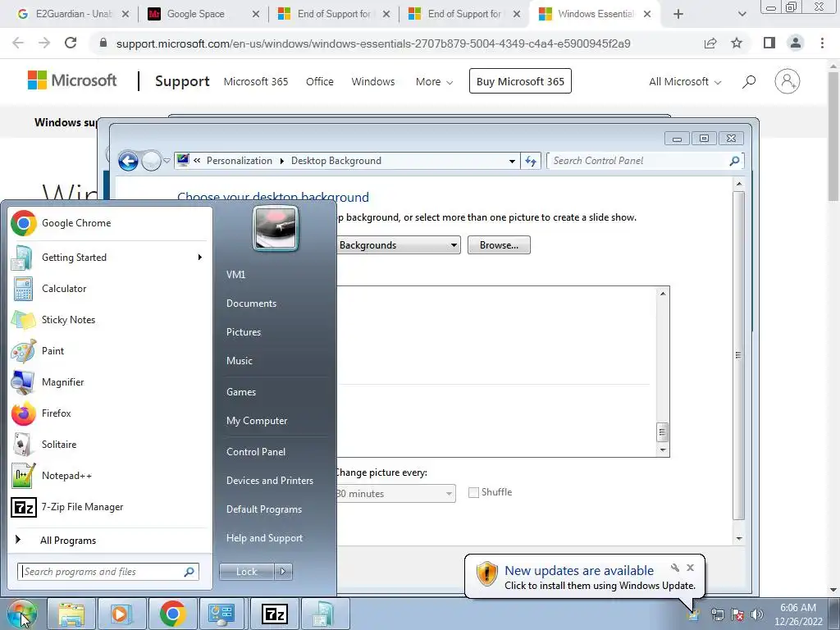This screenshot has width=840, height=630.
Task: Click the Chrome page vertical scrollbar
Action: (x=833, y=137)
